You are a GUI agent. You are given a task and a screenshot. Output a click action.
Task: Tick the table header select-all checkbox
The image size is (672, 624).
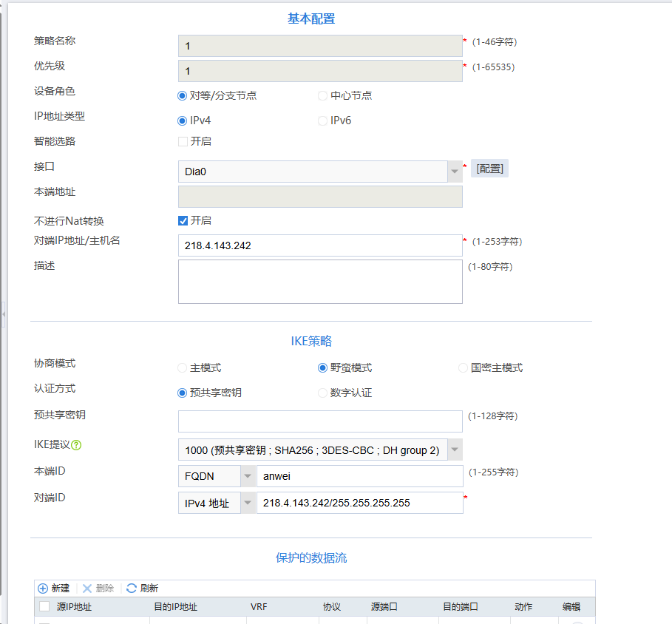click(44, 606)
